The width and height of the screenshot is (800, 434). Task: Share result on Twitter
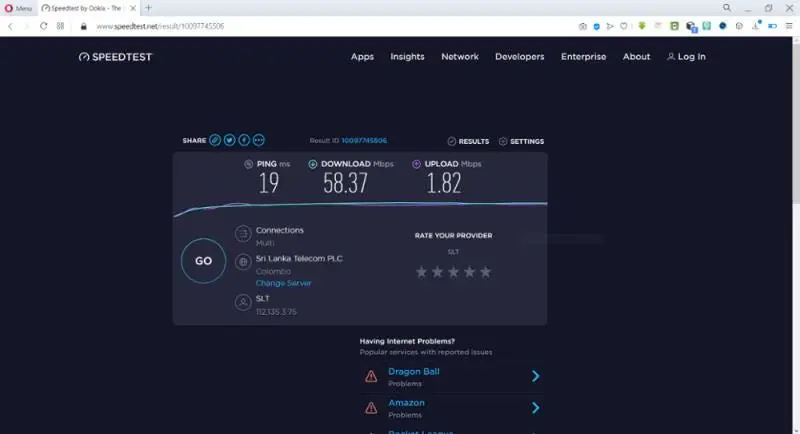coord(230,140)
